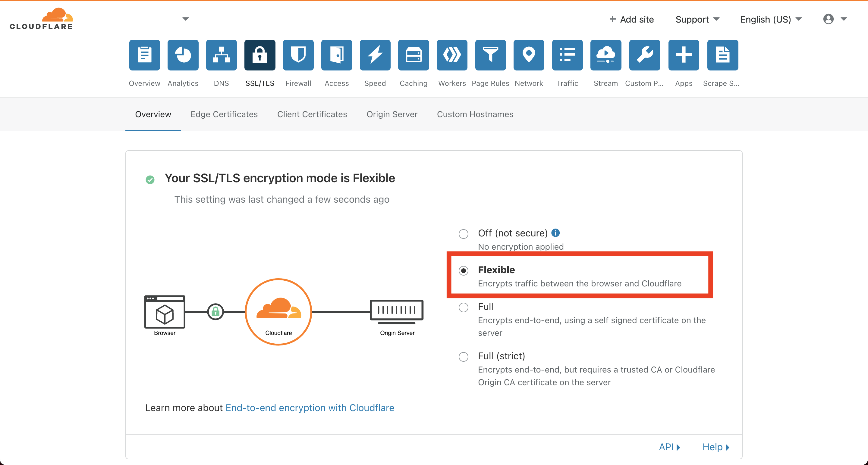Expand the Support dropdown menu
The width and height of the screenshot is (868, 465).
pyautogui.click(x=697, y=19)
